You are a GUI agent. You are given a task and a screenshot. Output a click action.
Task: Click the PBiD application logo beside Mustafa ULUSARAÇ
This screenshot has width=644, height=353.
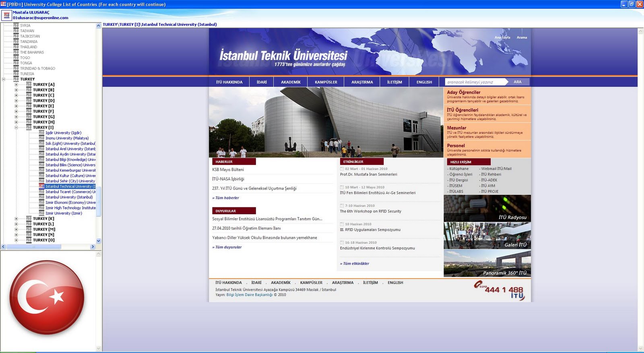tap(6, 15)
